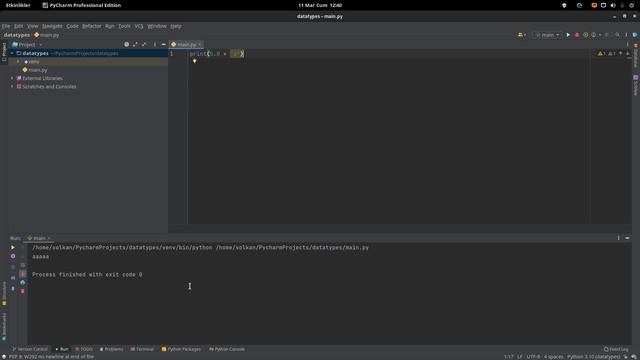Toggle Project sidebar vertical tab
Viewport: 640px width, 360px height.
4,51
